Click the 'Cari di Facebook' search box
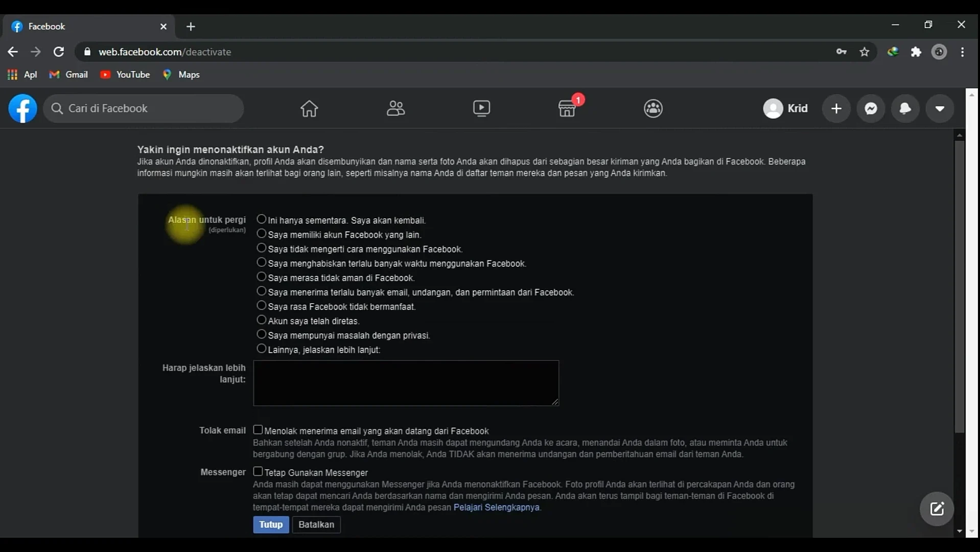Image resolution: width=980 pixels, height=552 pixels. (143, 108)
